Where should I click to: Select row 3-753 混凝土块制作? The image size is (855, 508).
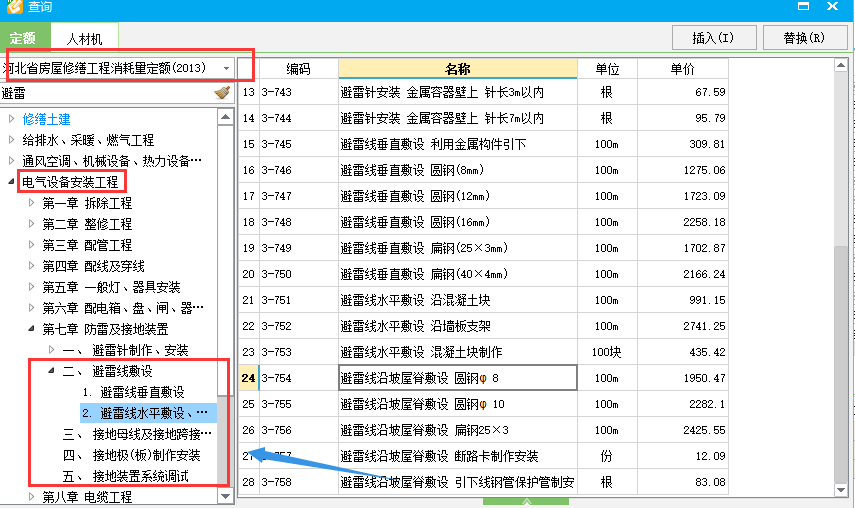pos(483,352)
